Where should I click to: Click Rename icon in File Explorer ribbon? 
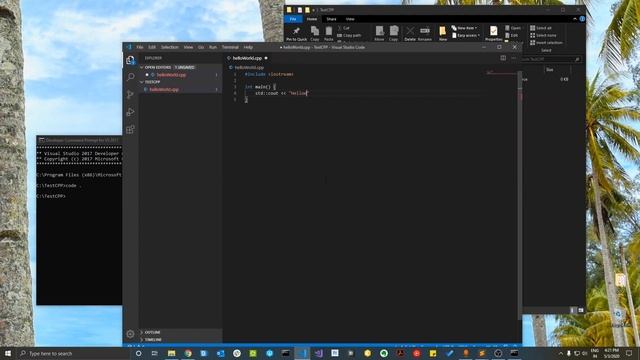coord(424,33)
